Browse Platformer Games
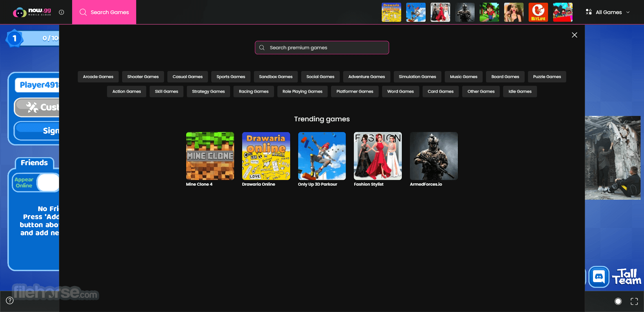The height and width of the screenshot is (312, 644). tap(355, 91)
